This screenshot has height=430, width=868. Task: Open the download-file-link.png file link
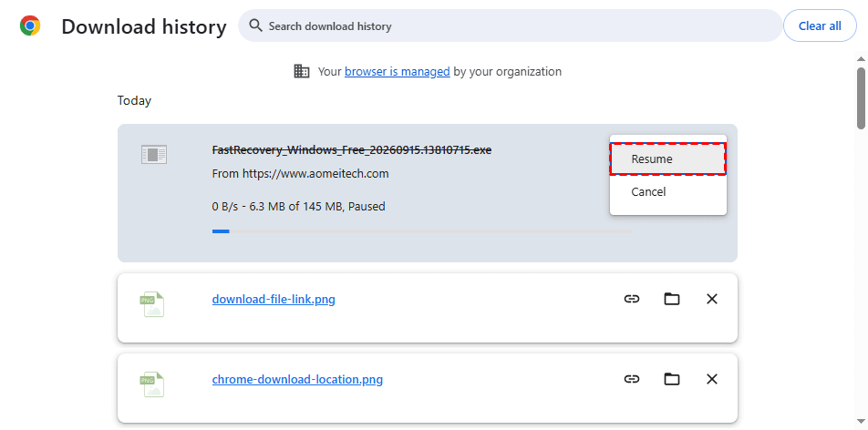274,300
